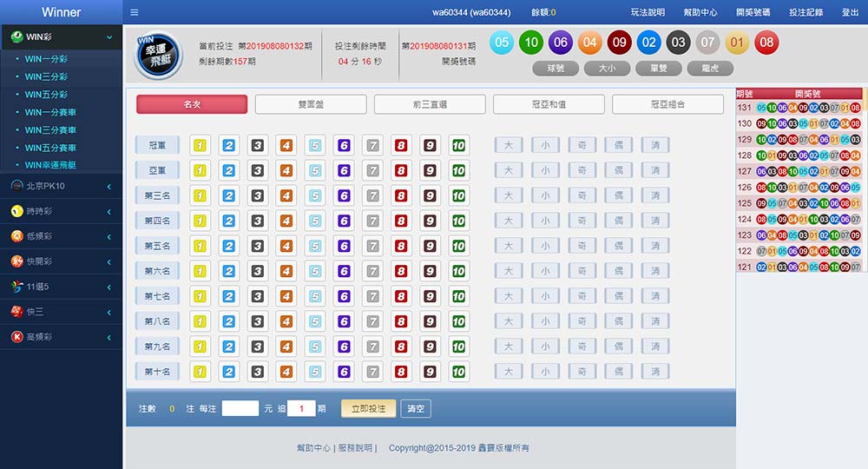Select purple number 6 in 亞軍 row

(x=344, y=170)
